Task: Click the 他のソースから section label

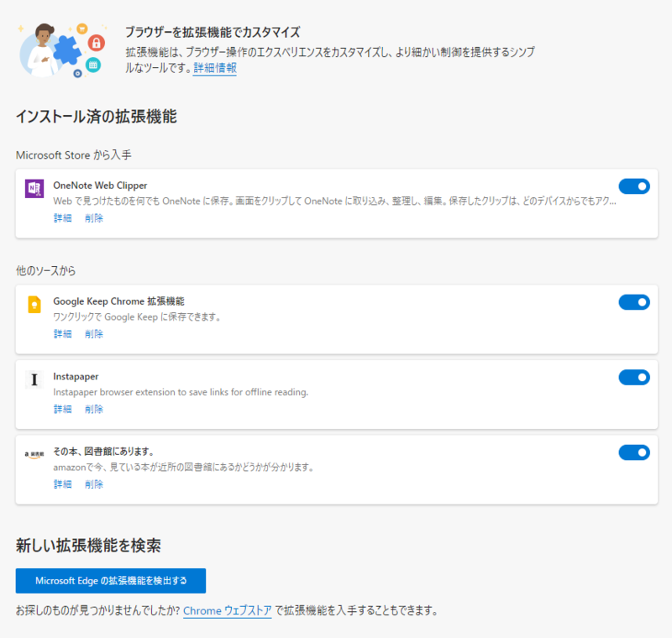Action: tap(46, 270)
